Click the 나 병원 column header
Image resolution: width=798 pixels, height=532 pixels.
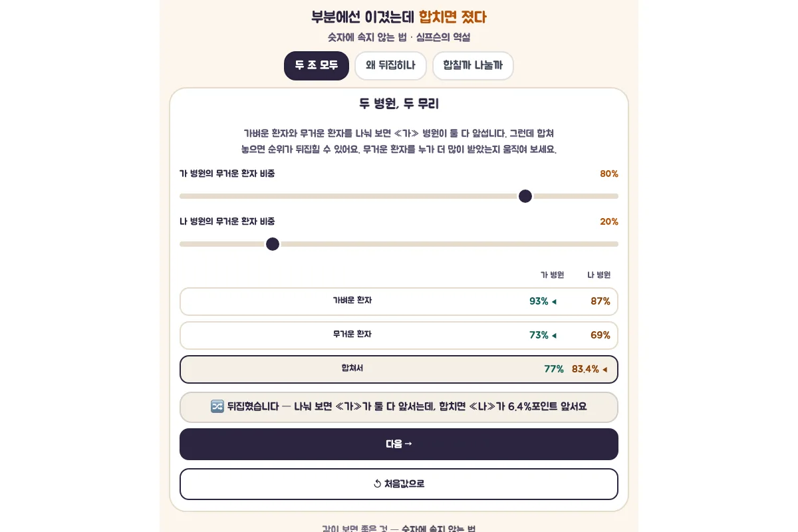(x=598, y=275)
